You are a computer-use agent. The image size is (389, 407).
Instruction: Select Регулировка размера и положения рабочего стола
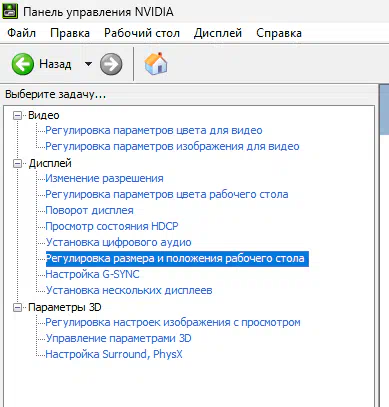click(x=177, y=259)
